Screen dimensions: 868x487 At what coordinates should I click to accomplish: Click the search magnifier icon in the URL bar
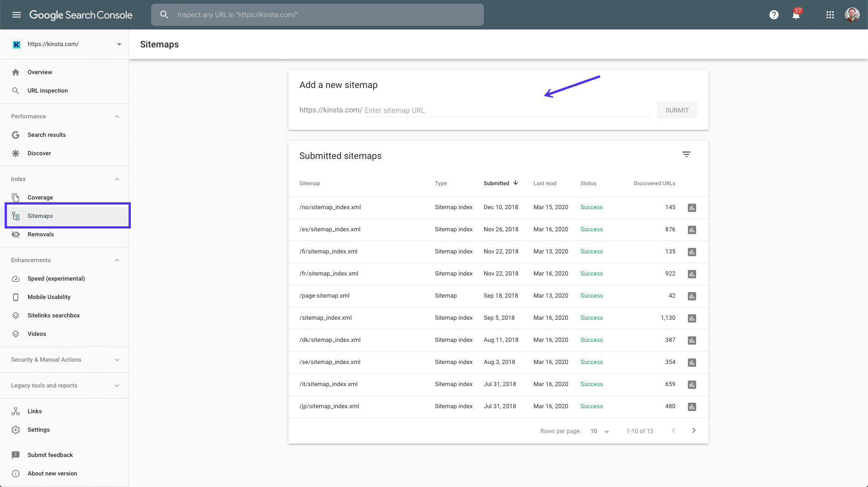[164, 15]
